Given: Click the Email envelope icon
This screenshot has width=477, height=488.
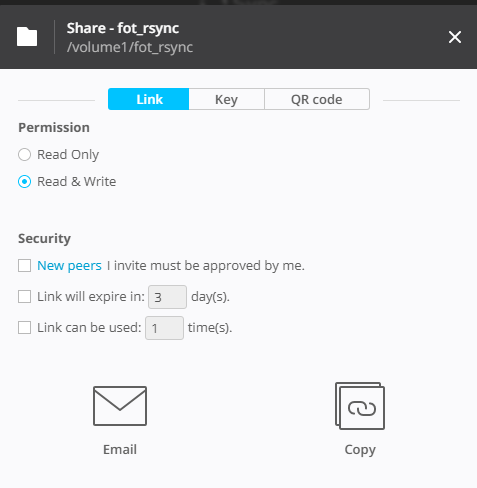Looking at the screenshot, I should (120, 406).
